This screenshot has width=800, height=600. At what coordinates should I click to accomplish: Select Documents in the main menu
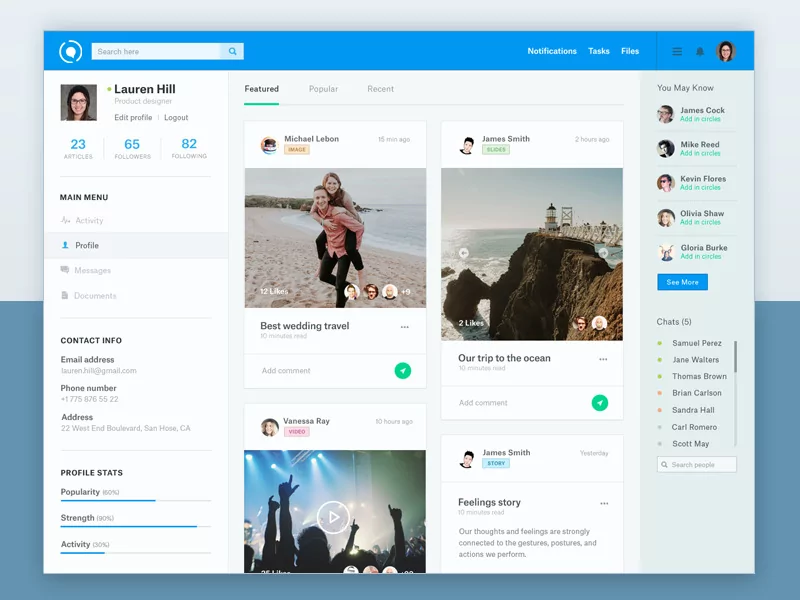point(136,296)
